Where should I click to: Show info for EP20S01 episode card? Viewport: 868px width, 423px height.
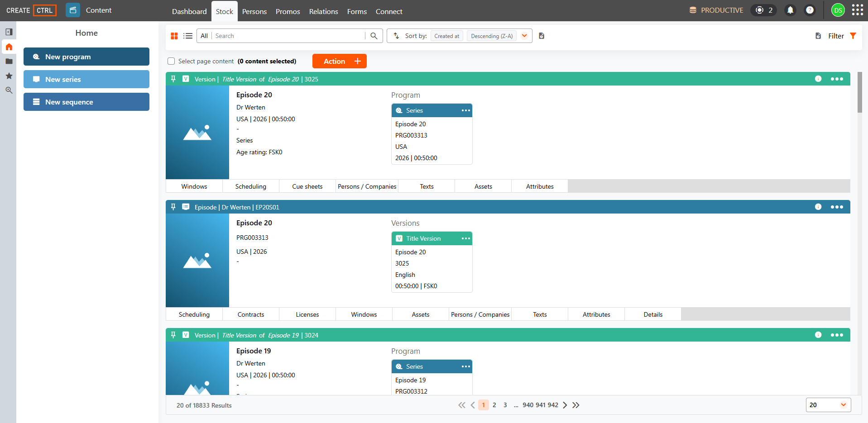[818, 207]
